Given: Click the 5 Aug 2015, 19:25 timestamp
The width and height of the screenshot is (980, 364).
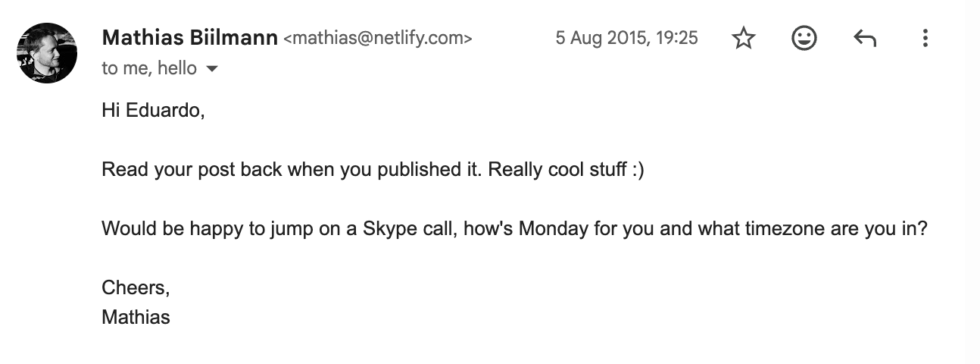Looking at the screenshot, I should point(626,38).
